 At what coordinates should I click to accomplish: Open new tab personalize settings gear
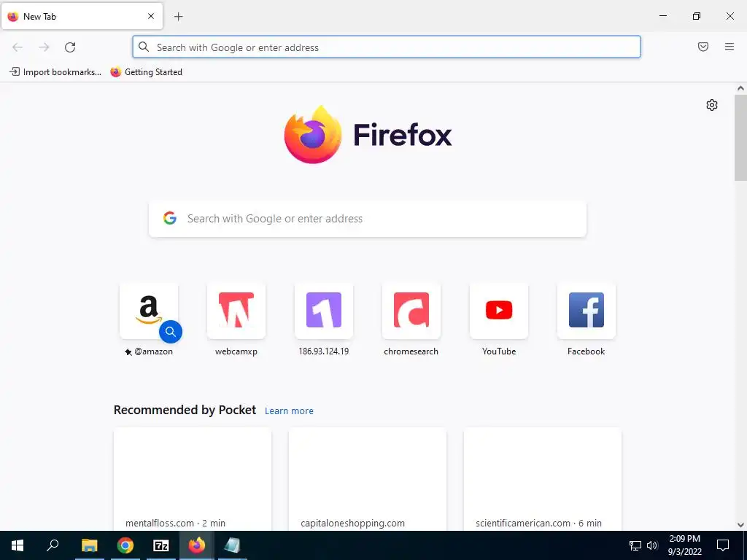click(712, 105)
